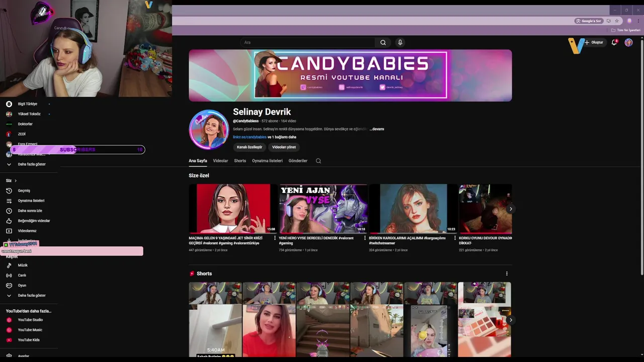The height and width of the screenshot is (362, 644).
Task: Click the @CandyBabiess channel handle
Action: tap(246, 121)
